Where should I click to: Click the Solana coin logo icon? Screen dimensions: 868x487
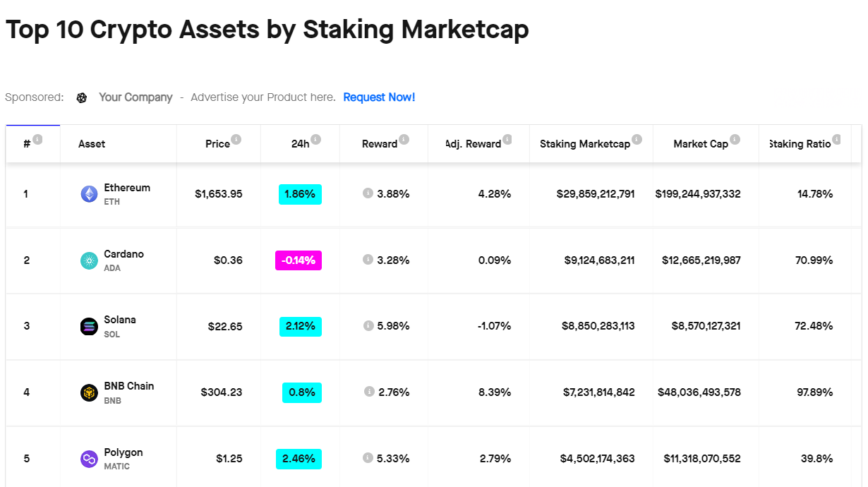(89, 326)
